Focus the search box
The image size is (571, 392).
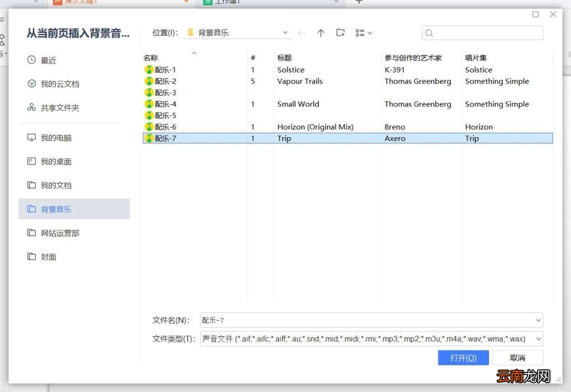(482, 33)
